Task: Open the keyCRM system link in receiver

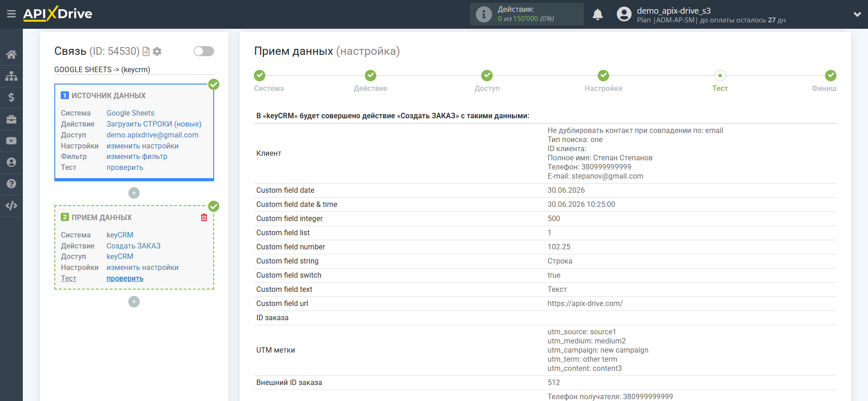Action: (120, 235)
